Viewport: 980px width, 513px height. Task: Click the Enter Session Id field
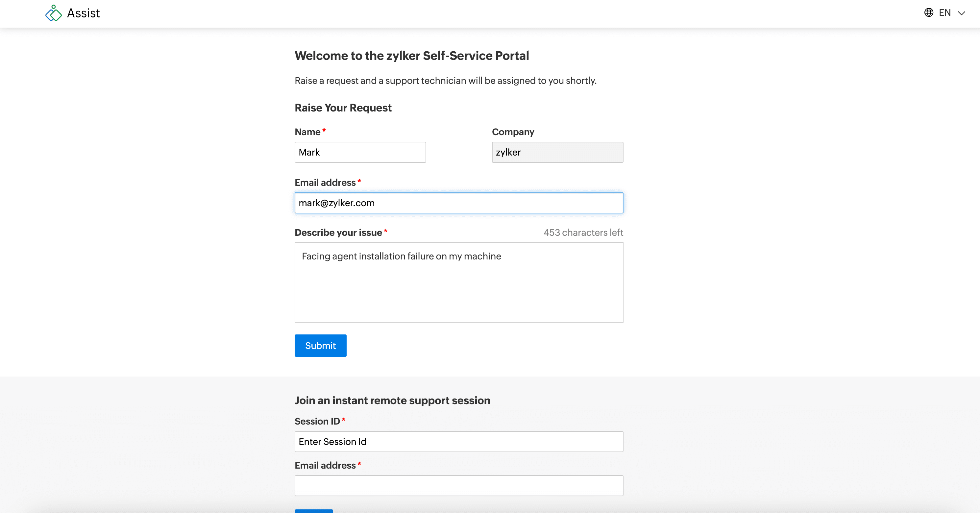pyautogui.click(x=458, y=442)
